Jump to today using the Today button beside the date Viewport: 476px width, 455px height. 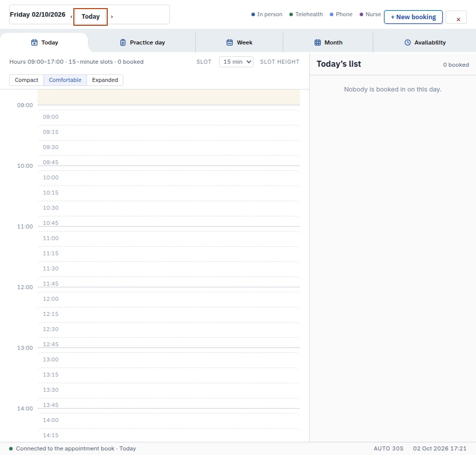coord(91,17)
